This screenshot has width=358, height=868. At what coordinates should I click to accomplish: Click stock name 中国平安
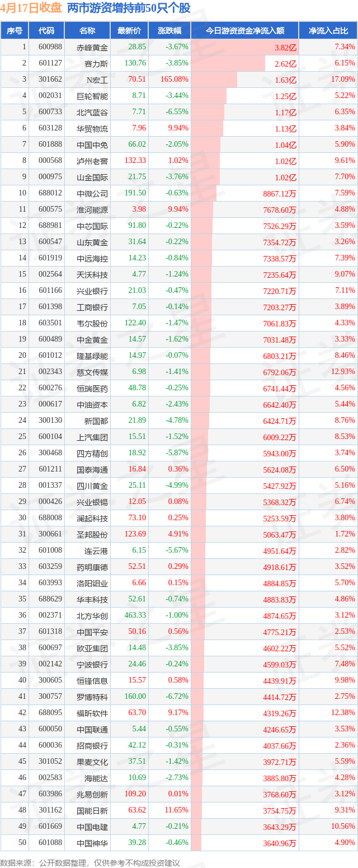(92, 632)
